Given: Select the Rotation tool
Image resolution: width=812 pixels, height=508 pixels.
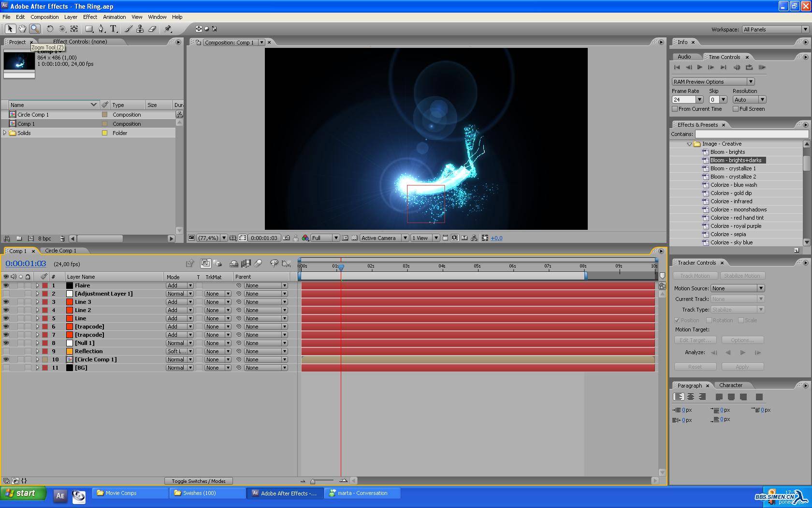Looking at the screenshot, I should 50,29.
